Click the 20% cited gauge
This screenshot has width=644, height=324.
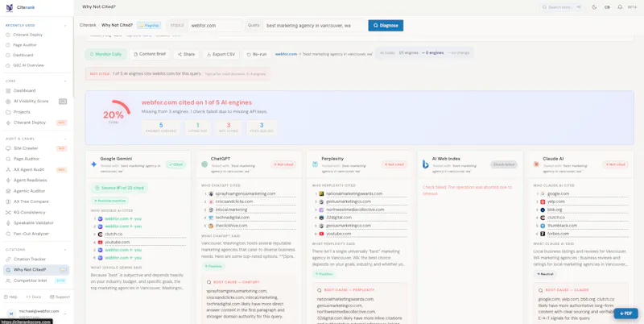[x=114, y=113]
